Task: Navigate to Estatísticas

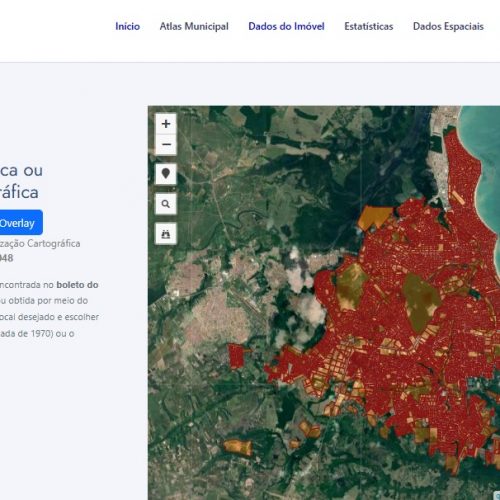Action: (369, 26)
